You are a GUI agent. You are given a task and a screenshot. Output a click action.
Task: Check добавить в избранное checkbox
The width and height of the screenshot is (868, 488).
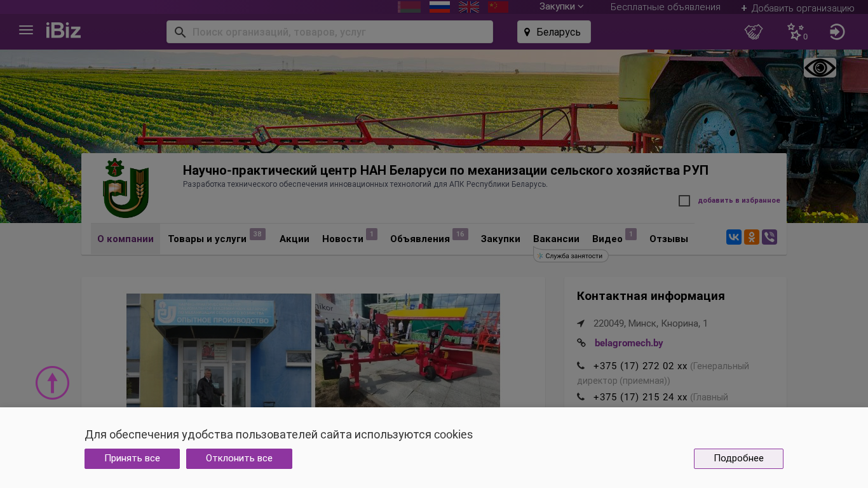[x=684, y=201]
